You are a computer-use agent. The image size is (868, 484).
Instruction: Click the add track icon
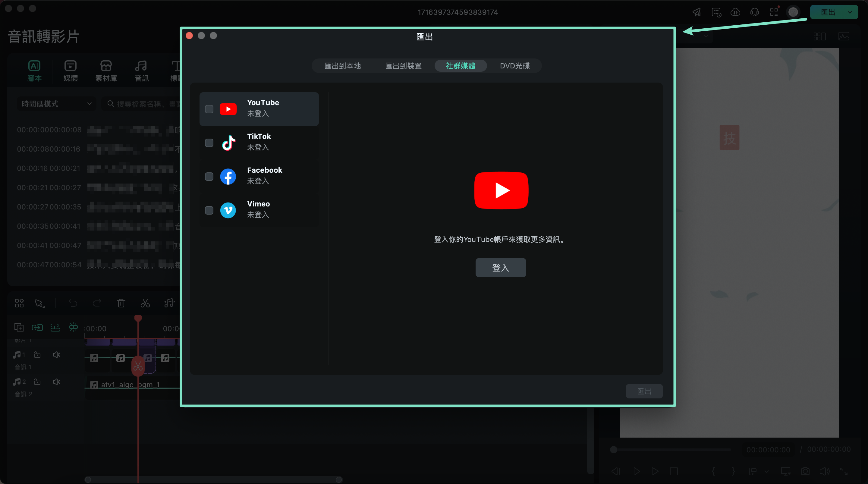19,327
